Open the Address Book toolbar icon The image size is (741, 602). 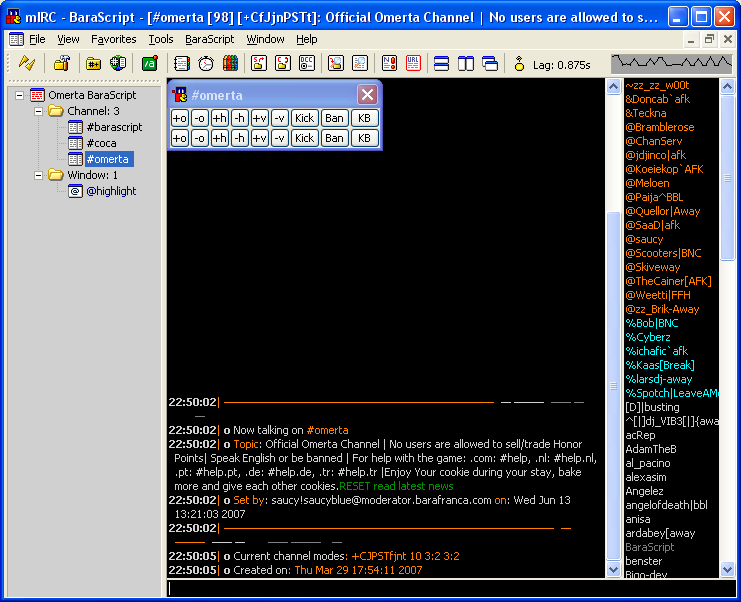pyautogui.click(x=181, y=63)
